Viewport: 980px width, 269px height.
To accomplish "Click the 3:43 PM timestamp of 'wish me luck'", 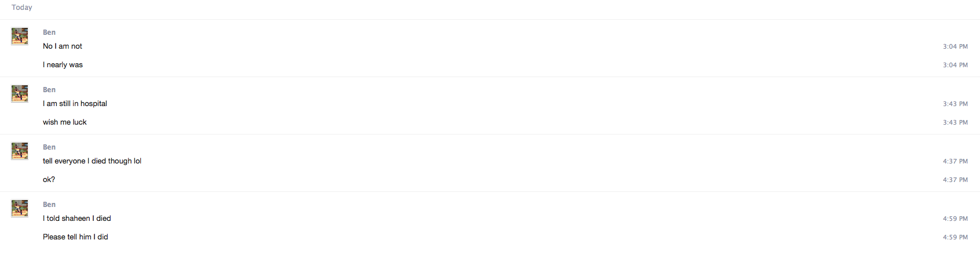I will pos(955,122).
